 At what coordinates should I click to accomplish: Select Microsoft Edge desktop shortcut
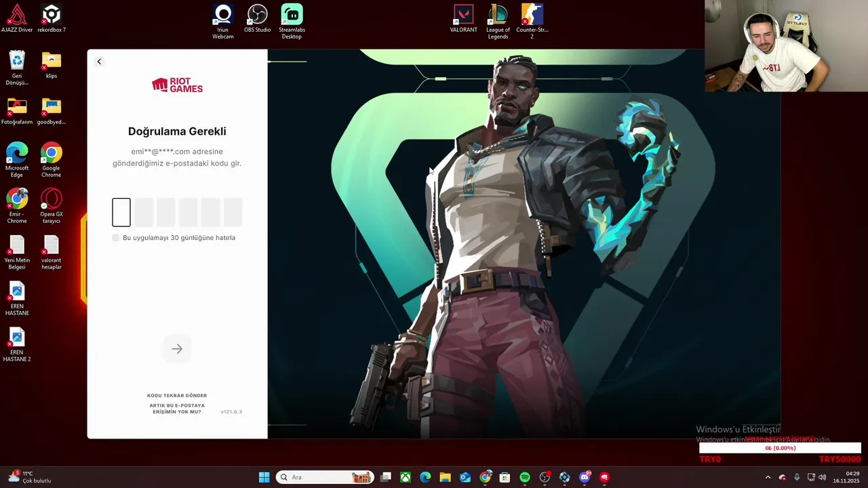click(17, 160)
